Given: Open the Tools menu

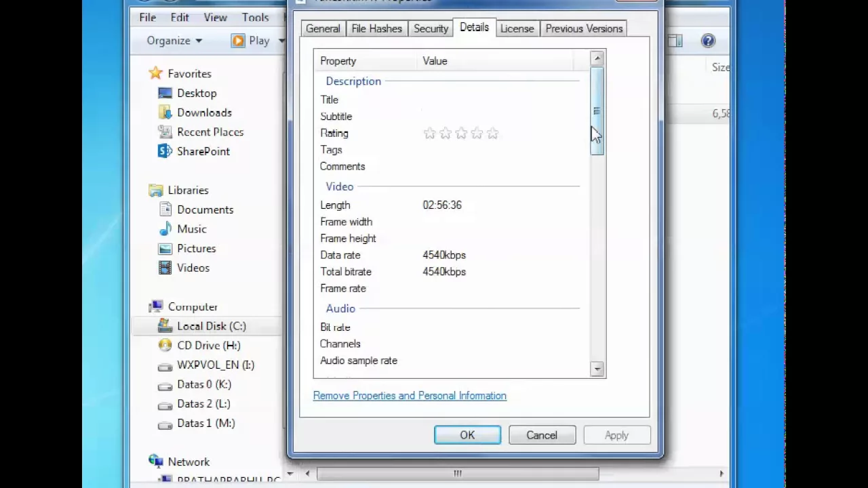Looking at the screenshot, I should pos(255,18).
